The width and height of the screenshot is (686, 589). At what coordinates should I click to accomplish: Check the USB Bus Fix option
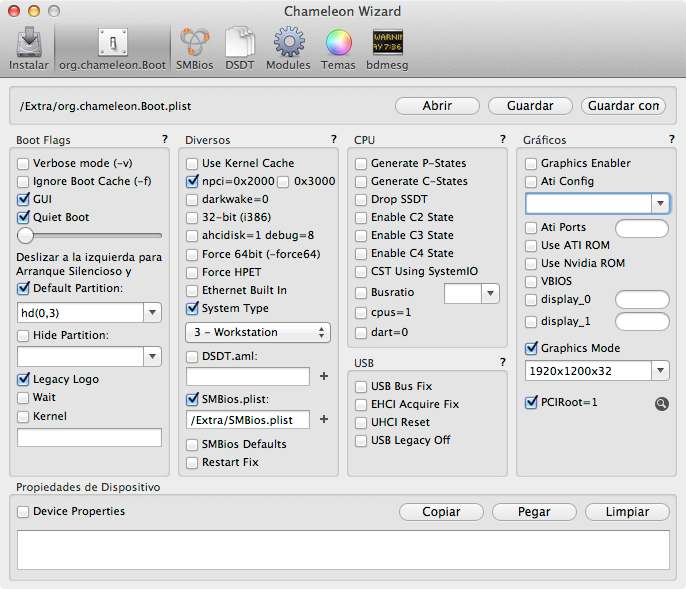pos(361,387)
